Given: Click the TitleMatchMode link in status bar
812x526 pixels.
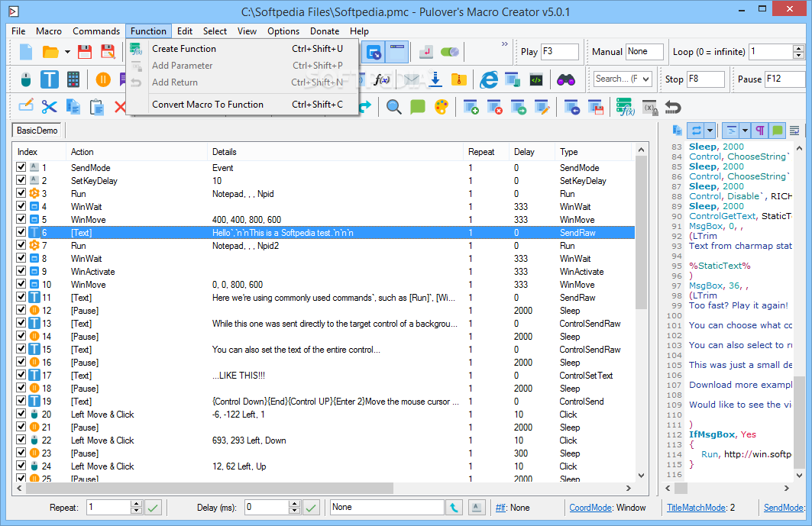Looking at the screenshot, I should tap(696, 508).
